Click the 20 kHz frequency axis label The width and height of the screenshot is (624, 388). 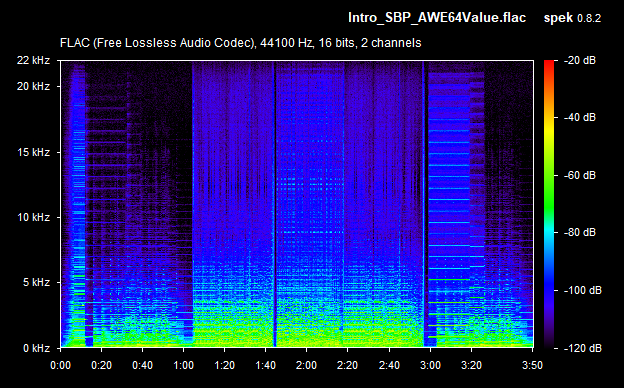33,86
